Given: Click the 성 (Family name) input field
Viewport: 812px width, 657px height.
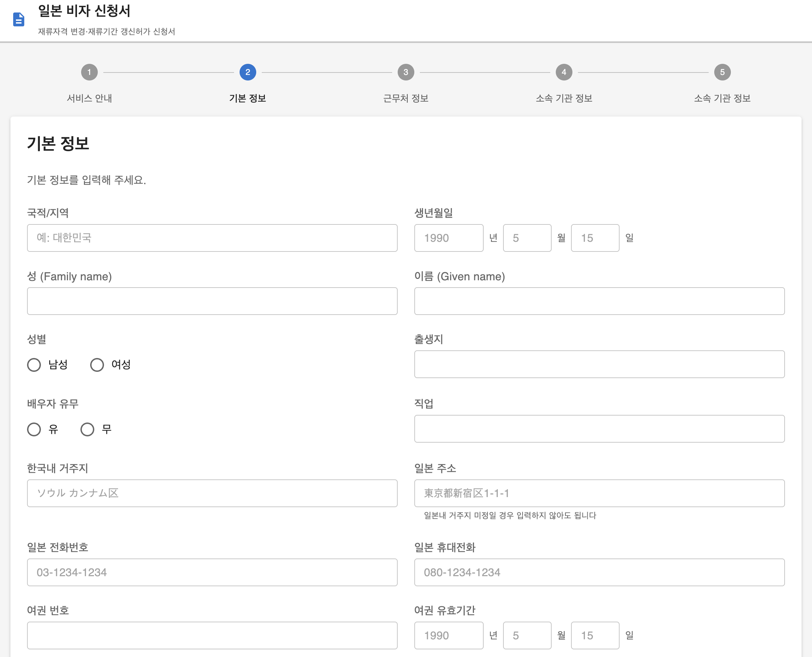Looking at the screenshot, I should click(212, 301).
